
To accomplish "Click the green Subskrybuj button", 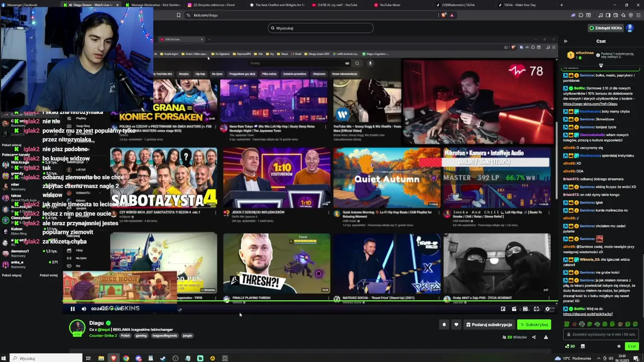I will point(534,325).
